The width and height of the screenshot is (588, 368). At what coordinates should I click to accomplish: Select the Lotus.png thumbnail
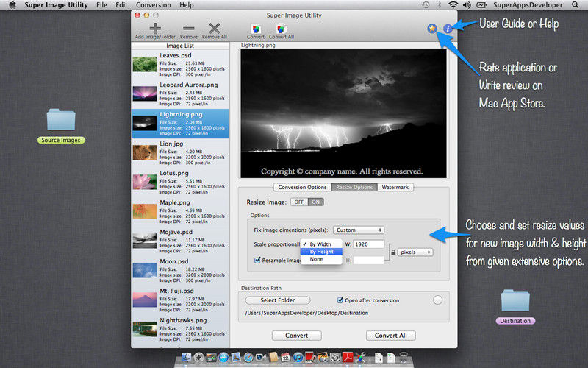coord(144,182)
